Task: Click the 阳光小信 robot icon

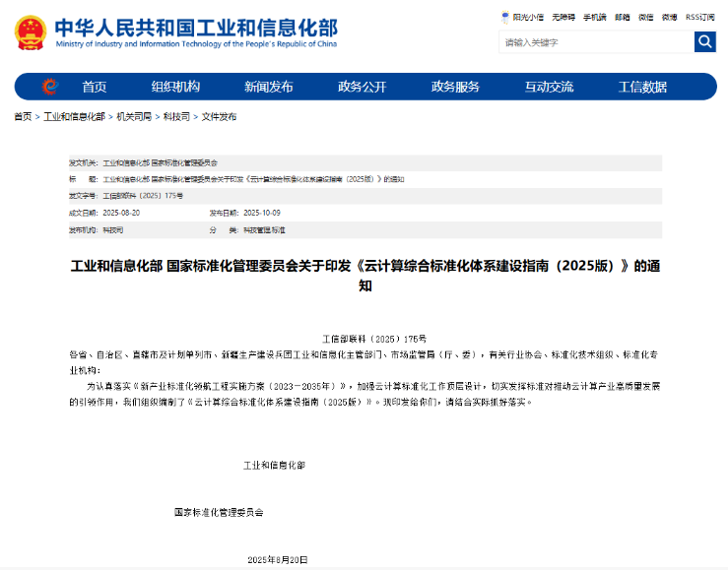Action: pyautogui.click(x=505, y=17)
